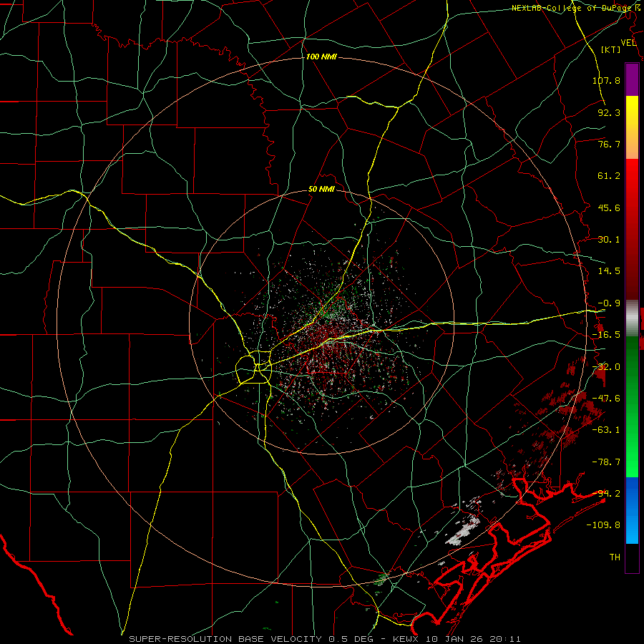Screen dimensions: 644x644
Task: Select the -32.0 velocity scale value
Action: point(606,367)
